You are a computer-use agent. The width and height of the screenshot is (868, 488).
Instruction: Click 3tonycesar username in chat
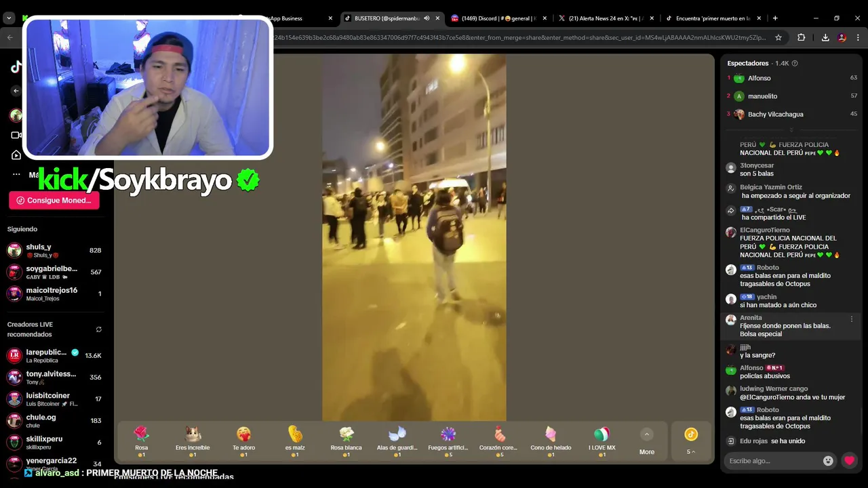pos(757,165)
